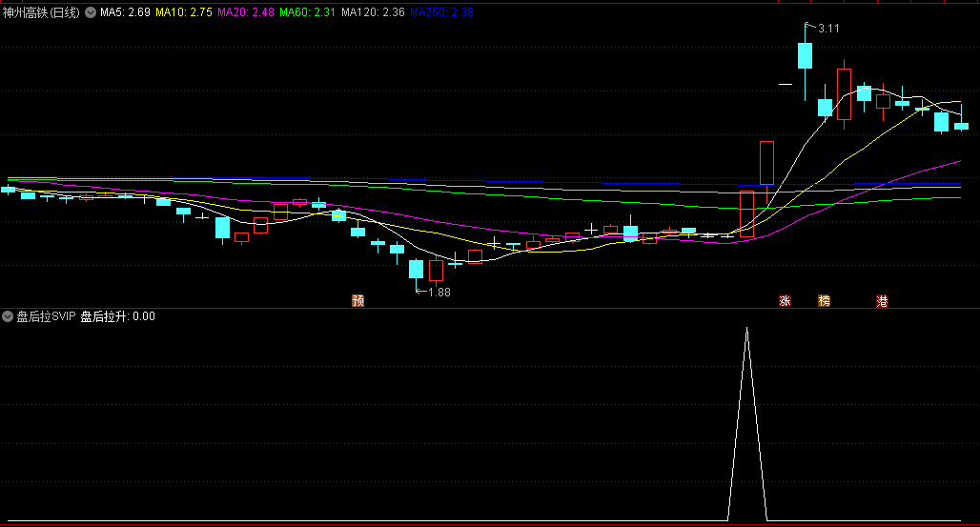Click the cyan candle at the 1.88 low
Image resolution: width=980 pixels, height=527 pixels.
(417, 269)
